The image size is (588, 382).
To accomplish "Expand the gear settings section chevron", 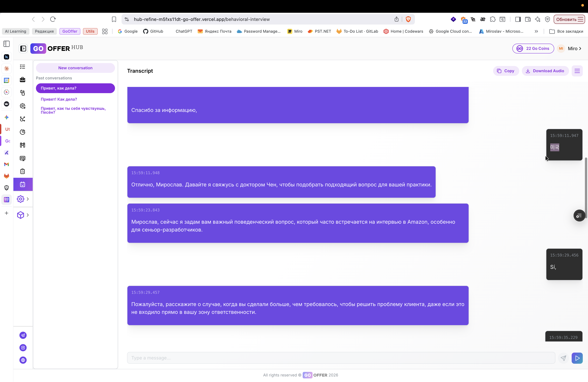I will coord(28,199).
